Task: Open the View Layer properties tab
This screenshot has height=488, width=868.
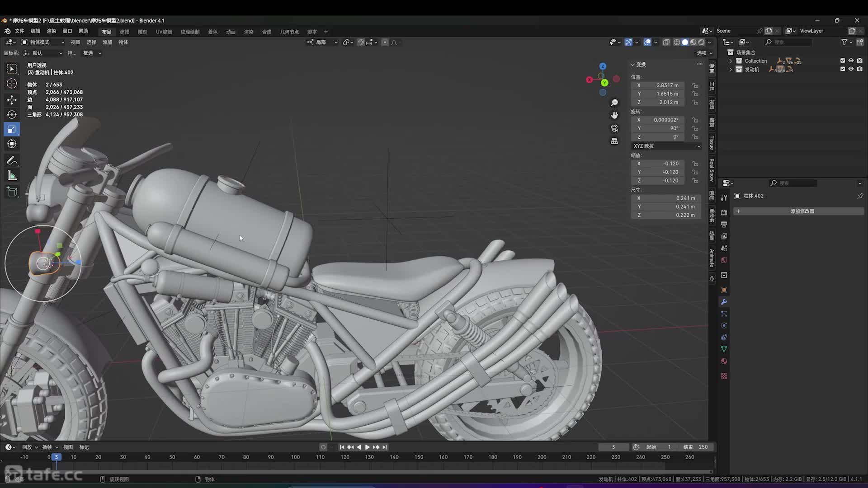Action: (x=724, y=236)
